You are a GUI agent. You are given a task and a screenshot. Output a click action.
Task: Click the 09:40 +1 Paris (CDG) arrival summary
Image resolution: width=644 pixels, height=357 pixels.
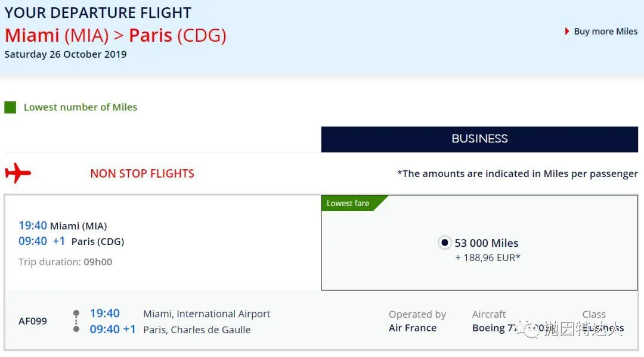click(x=72, y=241)
